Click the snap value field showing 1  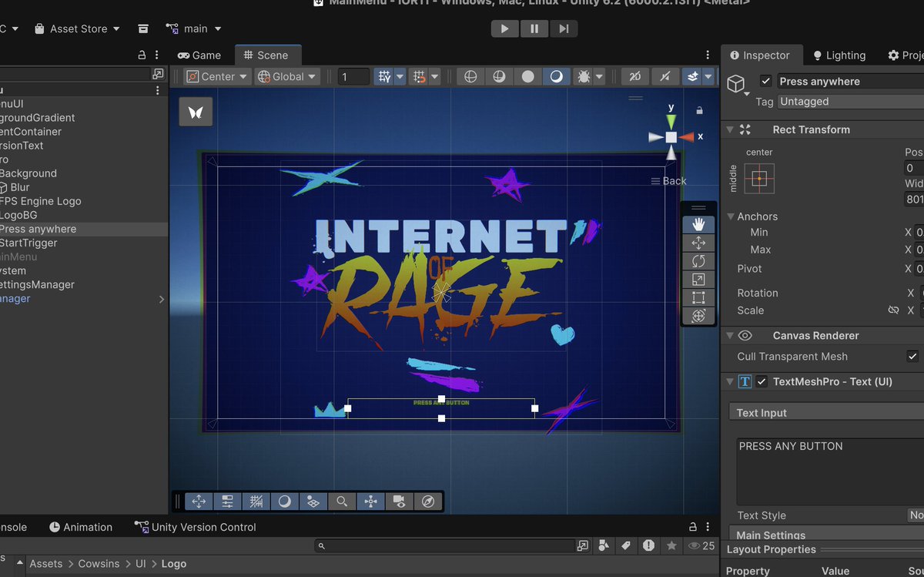click(354, 76)
